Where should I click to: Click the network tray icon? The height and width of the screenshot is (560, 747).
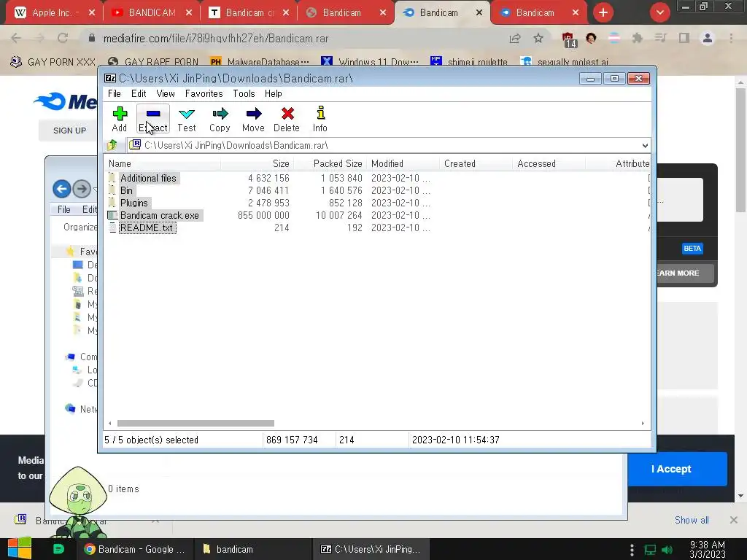(650, 550)
